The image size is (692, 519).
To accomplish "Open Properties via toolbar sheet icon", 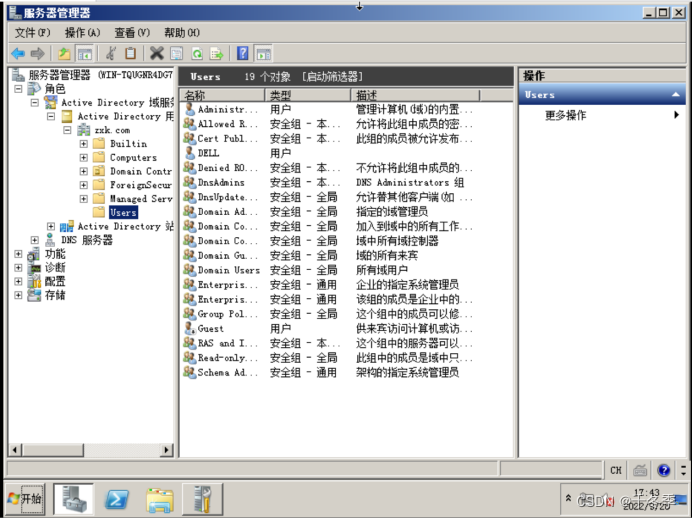I will tap(177, 54).
